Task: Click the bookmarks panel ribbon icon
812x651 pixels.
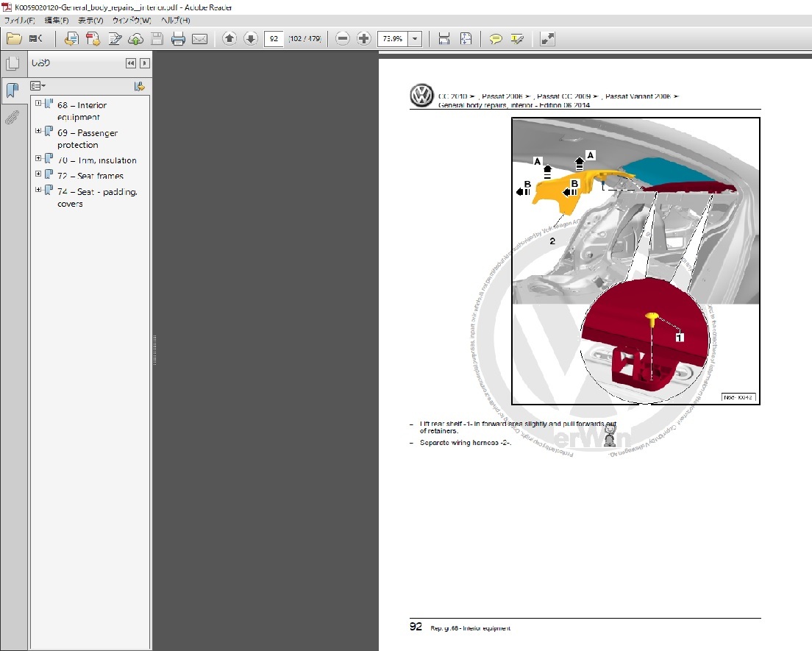Action: pyautogui.click(x=13, y=90)
